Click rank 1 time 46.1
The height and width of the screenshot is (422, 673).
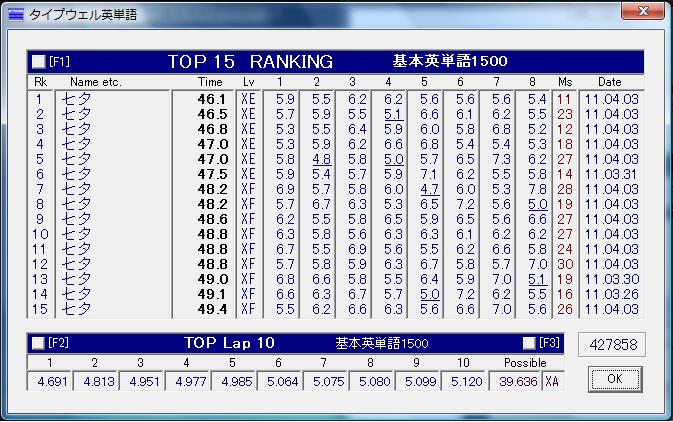pyautogui.click(x=212, y=99)
